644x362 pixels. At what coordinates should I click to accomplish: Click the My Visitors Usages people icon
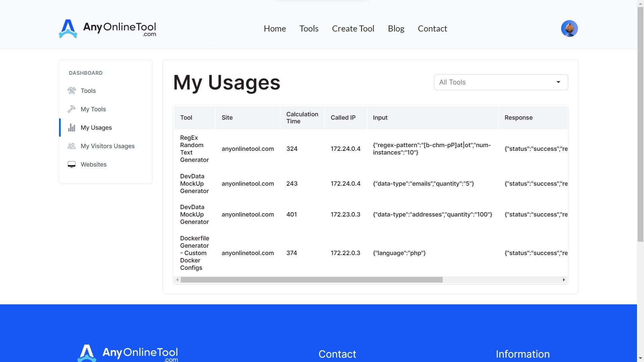(x=71, y=146)
